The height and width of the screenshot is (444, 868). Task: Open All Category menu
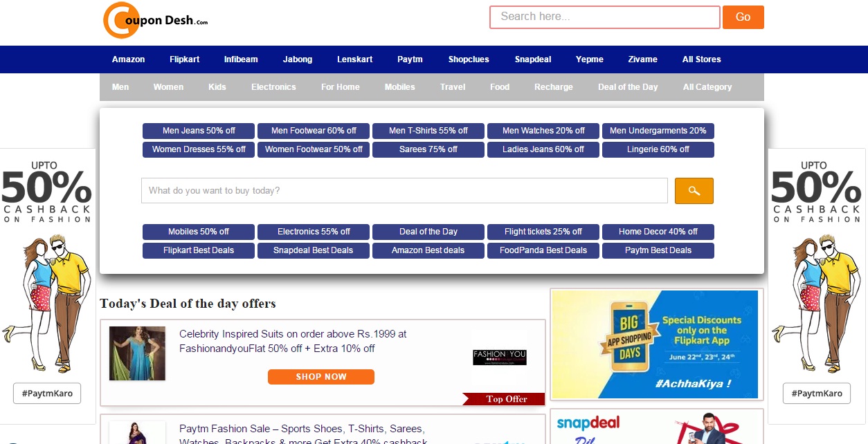pyautogui.click(x=707, y=87)
